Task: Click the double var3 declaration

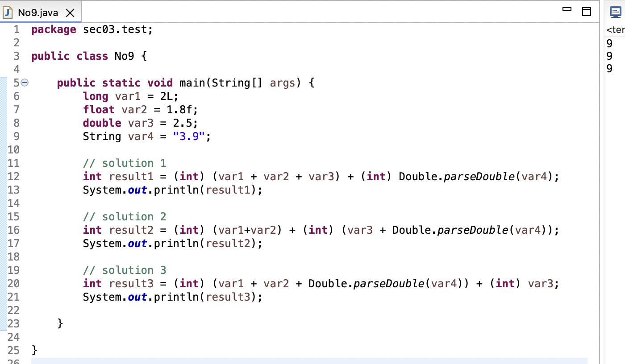Action: click(141, 123)
